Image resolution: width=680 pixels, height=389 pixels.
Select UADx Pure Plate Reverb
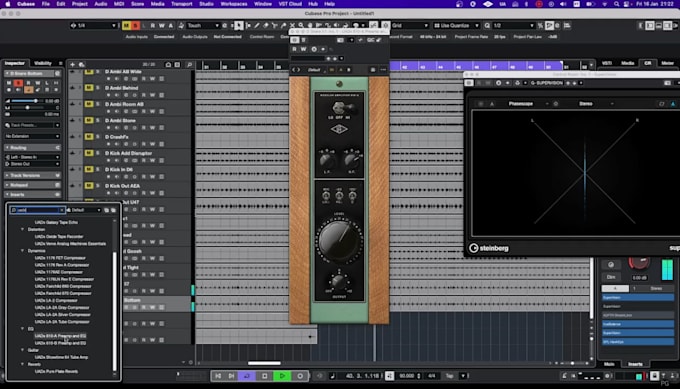click(x=56, y=372)
